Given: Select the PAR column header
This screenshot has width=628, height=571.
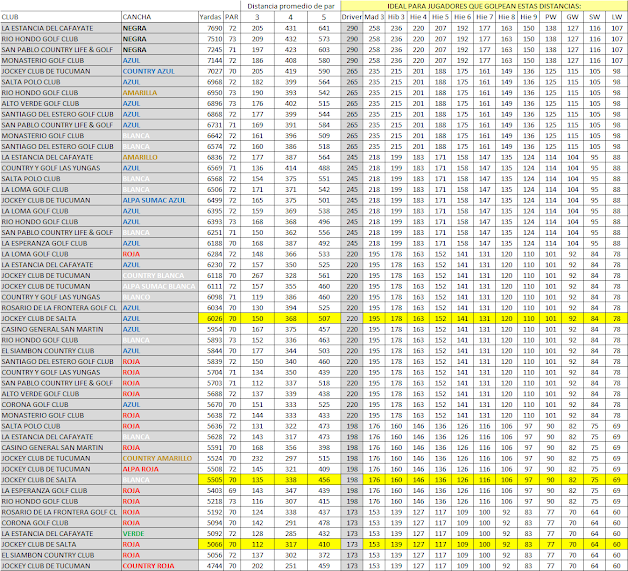Looking at the screenshot, I should coord(232,17).
